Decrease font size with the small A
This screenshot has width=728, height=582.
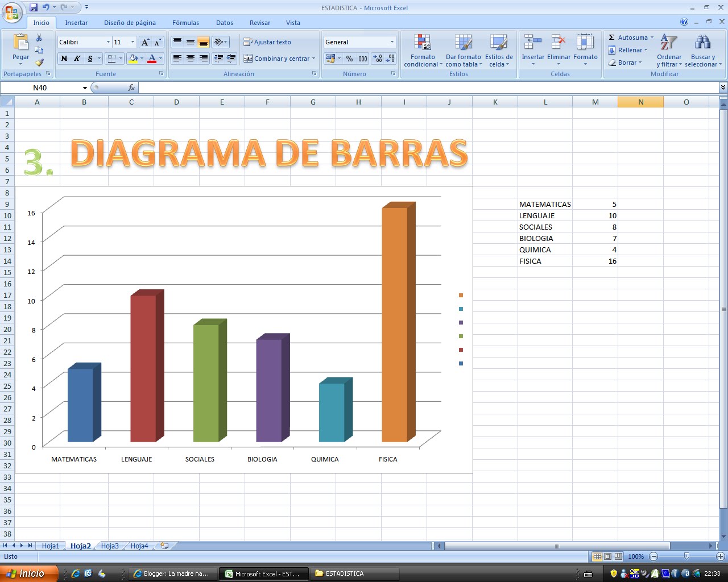pos(158,42)
